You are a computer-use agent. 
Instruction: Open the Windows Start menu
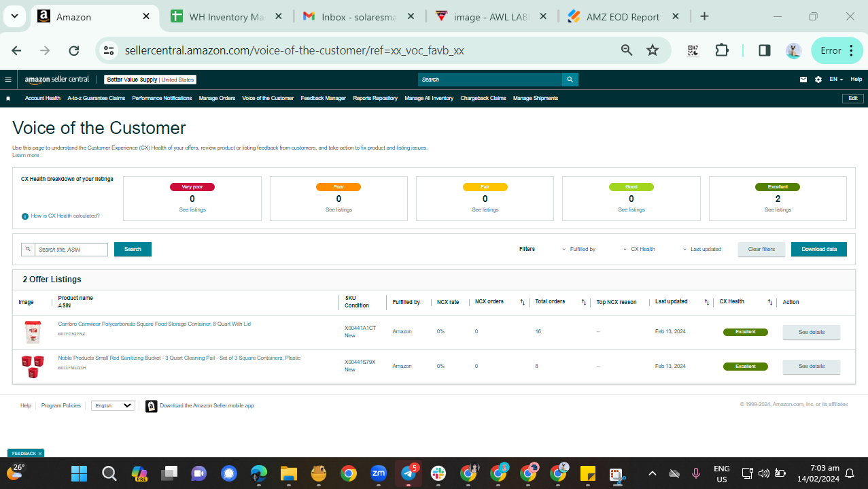[x=79, y=473]
